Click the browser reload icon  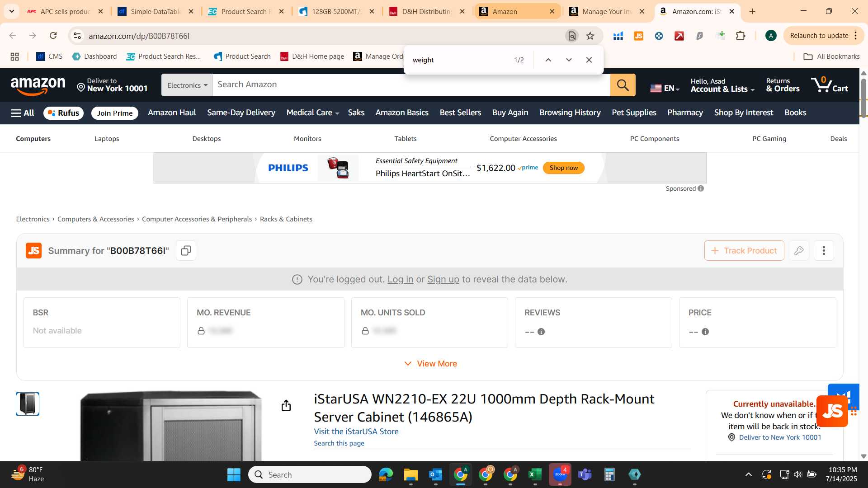pos(53,36)
